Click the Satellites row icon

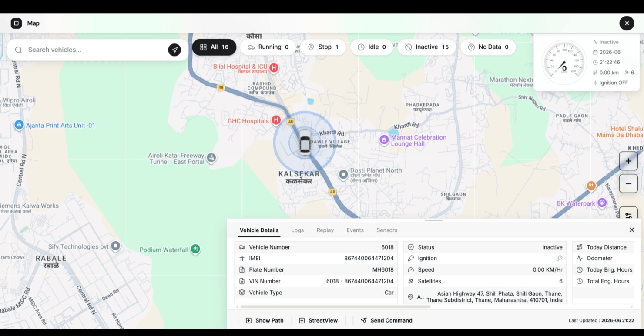coord(410,281)
